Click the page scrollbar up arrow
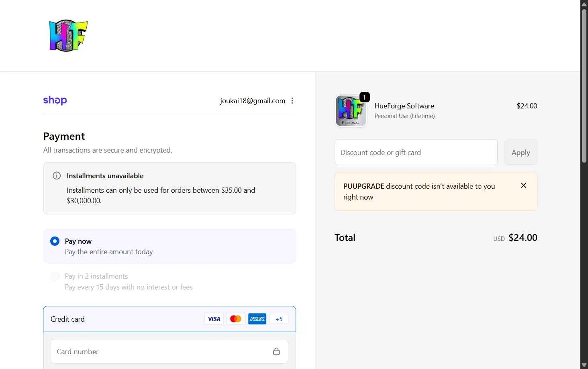The height and width of the screenshot is (369, 588). coord(584,4)
